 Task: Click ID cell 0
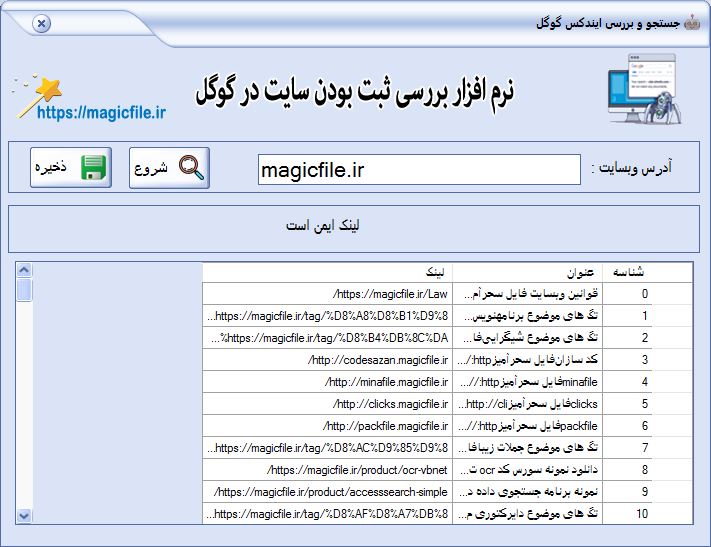[628, 294]
